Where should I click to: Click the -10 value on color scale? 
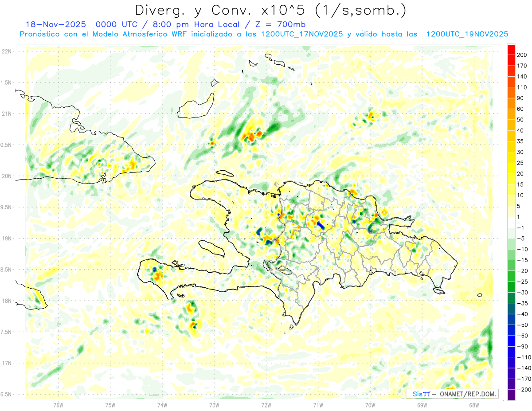[x=522, y=249]
